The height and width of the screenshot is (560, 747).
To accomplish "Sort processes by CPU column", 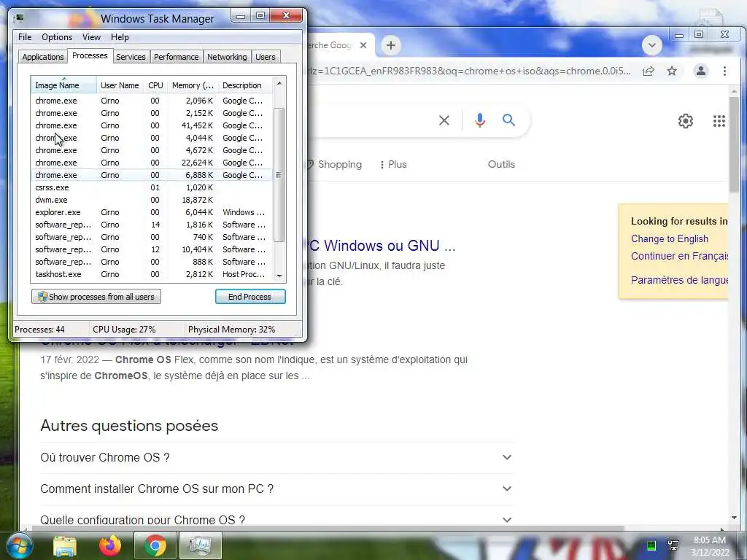I will (x=156, y=85).
